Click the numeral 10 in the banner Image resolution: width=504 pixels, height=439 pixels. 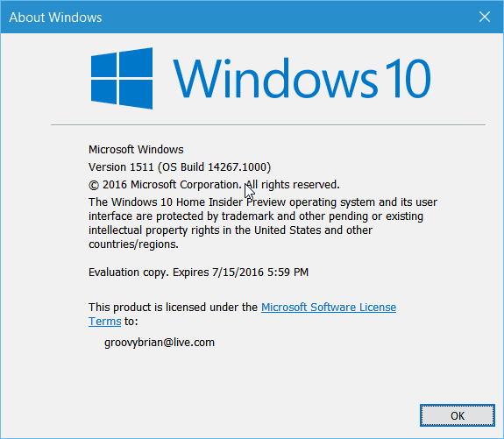pos(408,78)
